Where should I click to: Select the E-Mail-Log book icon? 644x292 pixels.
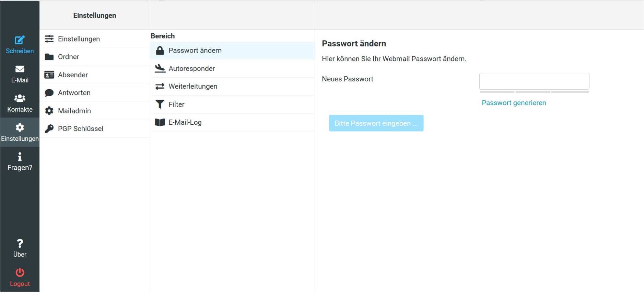[x=160, y=122]
